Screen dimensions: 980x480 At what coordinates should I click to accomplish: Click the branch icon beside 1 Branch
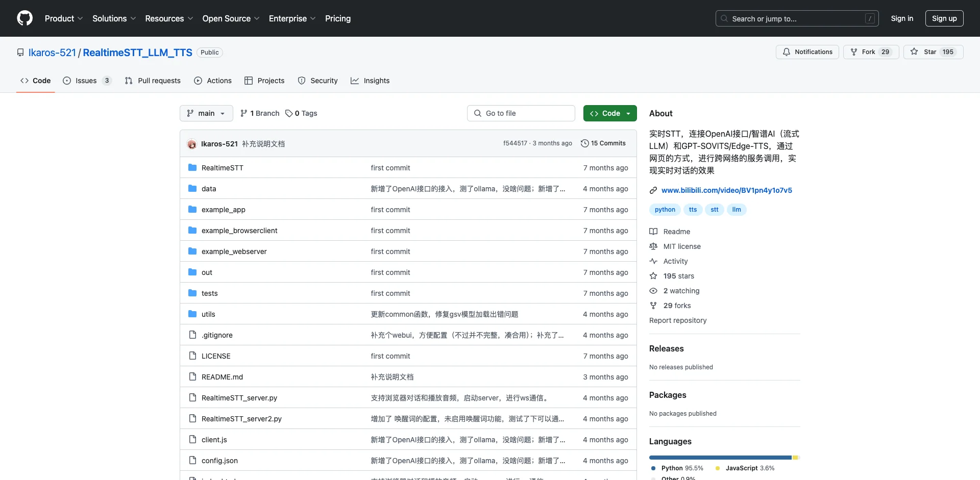[x=244, y=113]
